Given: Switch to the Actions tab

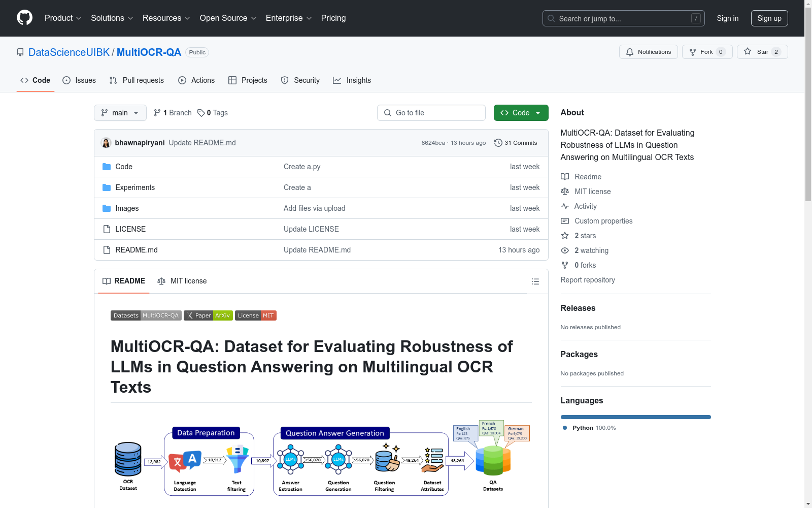Looking at the screenshot, I should click(x=196, y=80).
